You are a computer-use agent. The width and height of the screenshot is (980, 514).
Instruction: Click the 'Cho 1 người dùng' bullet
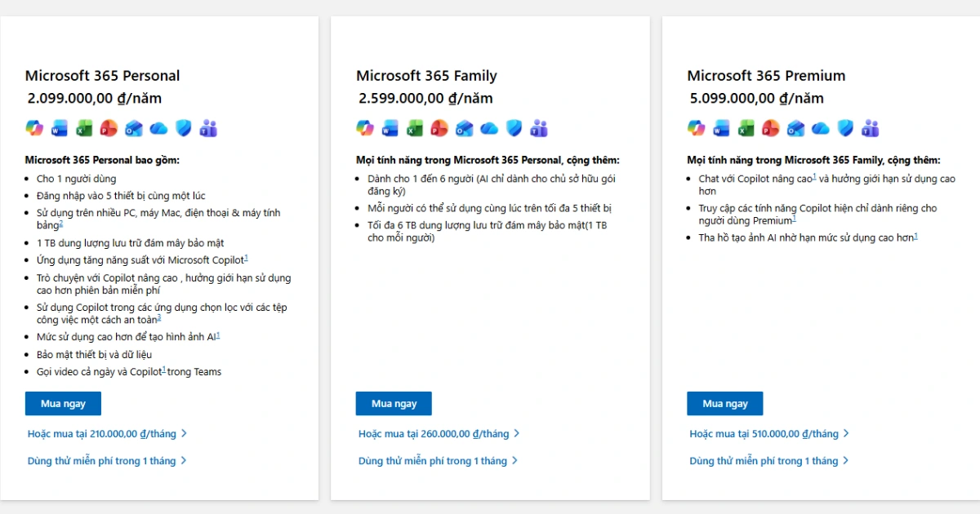click(x=77, y=179)
